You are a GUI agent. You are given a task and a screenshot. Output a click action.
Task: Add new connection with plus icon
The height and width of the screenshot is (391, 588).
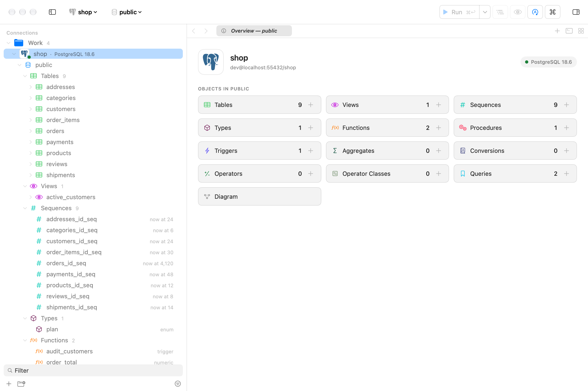tap(9, 383)
